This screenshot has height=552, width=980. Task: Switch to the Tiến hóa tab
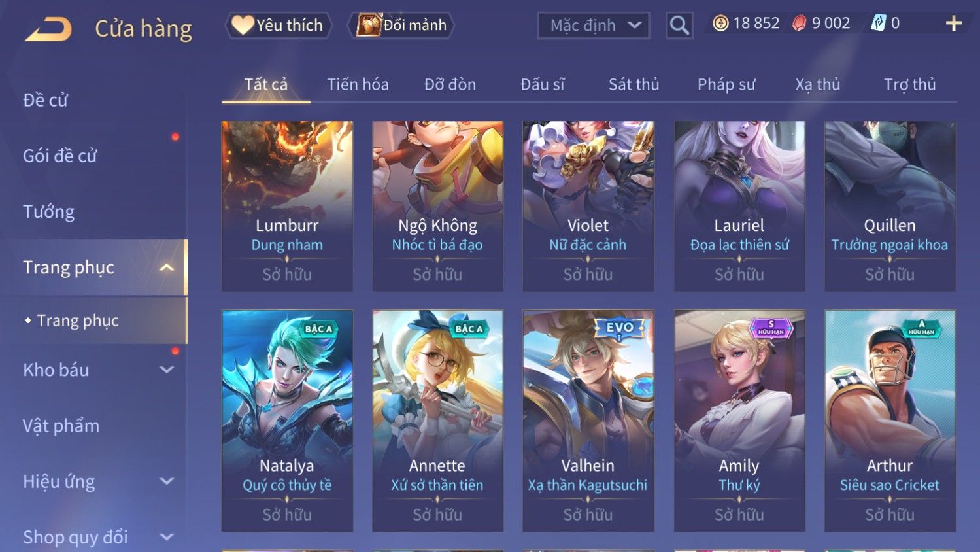click(358, 84)
